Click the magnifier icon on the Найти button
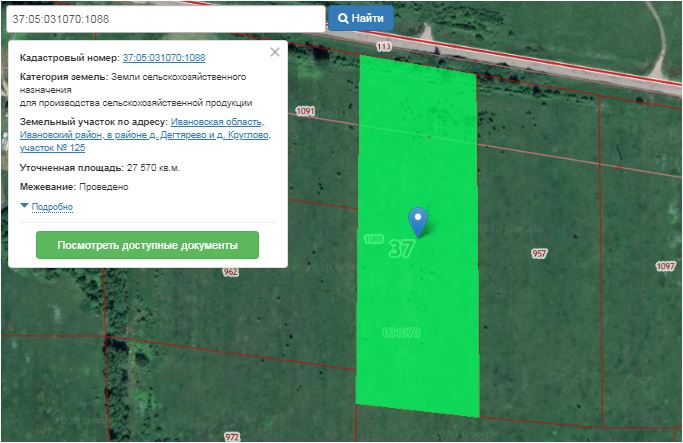Viewport: 683px width, 443px height. pyautogui.click(x=343, y=18)
